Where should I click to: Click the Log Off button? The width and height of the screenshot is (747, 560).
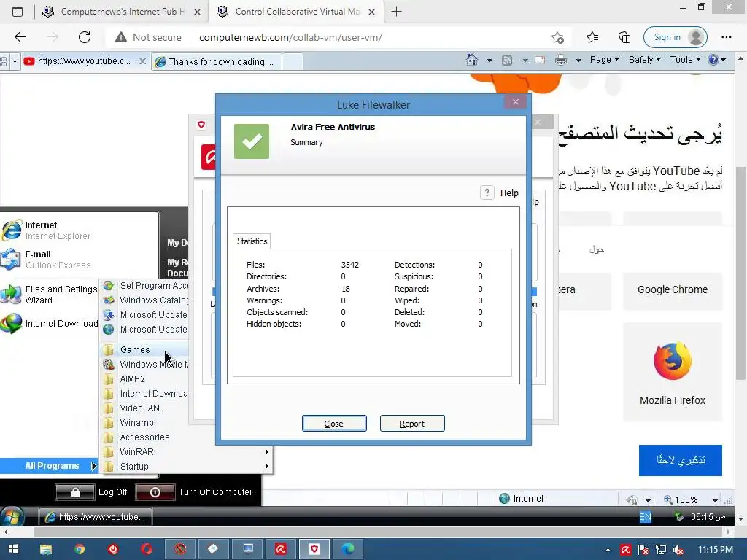point(91,492)
